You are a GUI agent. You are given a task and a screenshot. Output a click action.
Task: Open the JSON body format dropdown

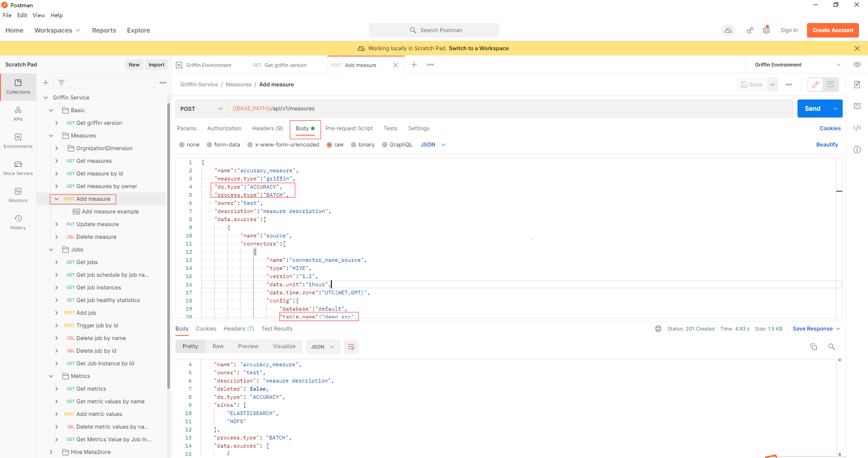click(x=433, y=145)
